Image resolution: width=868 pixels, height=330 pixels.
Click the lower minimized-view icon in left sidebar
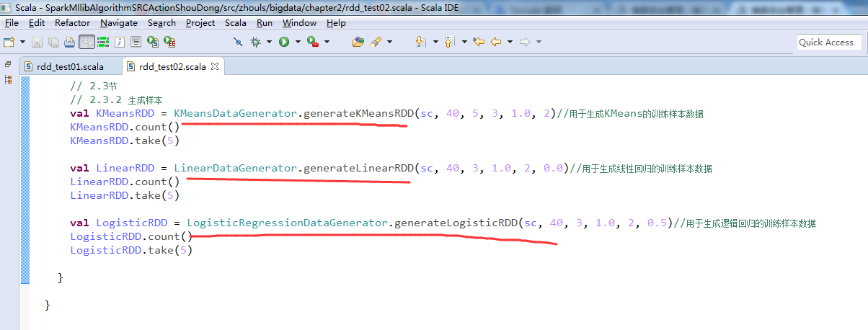point(8,79)
